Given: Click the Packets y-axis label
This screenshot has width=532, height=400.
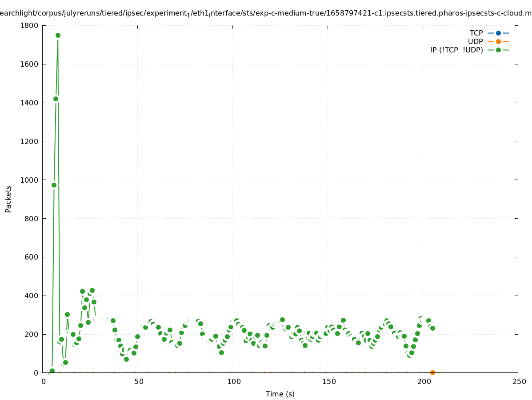Looking at the screenshot, I should [x=8, y=199].
